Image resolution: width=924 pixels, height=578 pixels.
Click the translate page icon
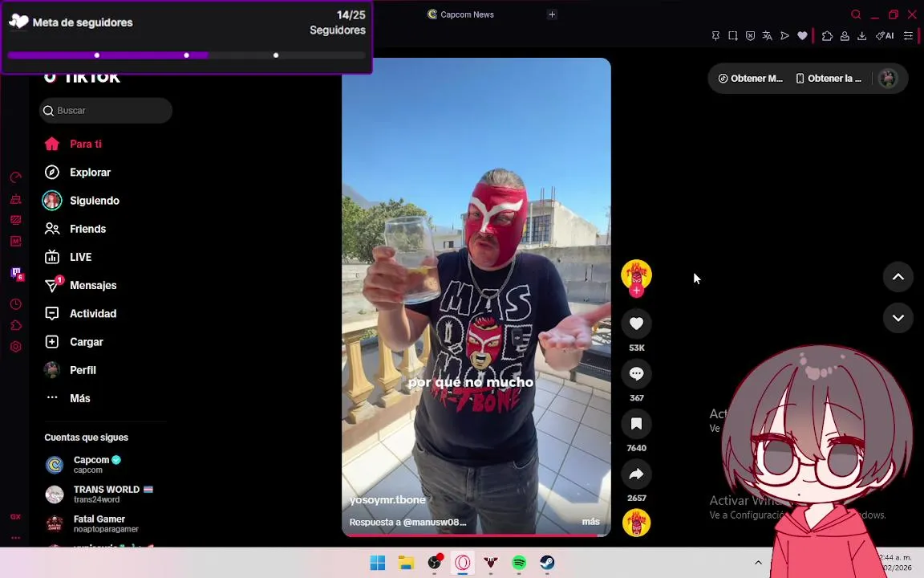[768, 36]
